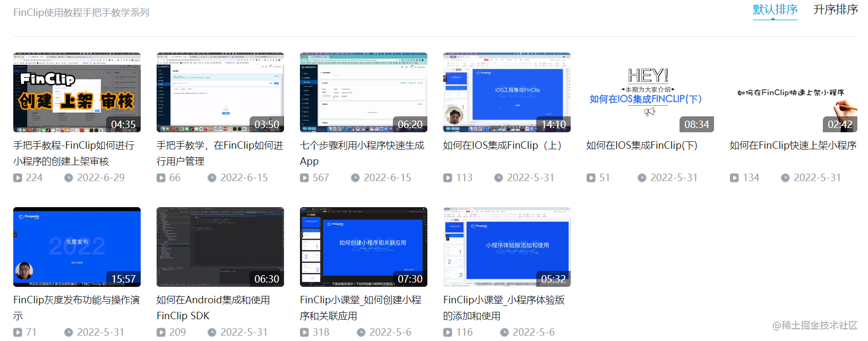This screenshot has width=868, height=341.
Task: Click the play-count icon beside 113
Action: (448, 178)
